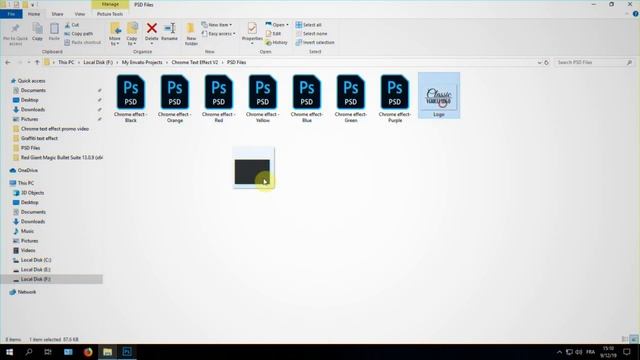Open taskbar Search
Viewport: 640px width, 360px height.
[x=29, y=352]
